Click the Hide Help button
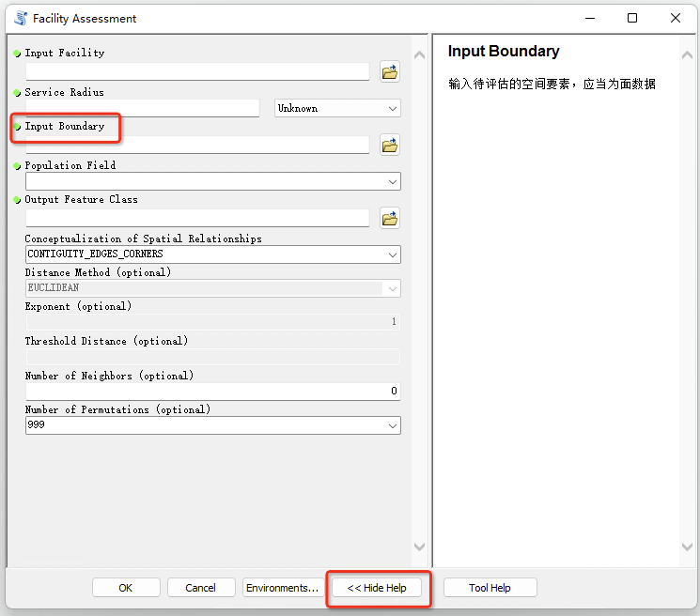 pyautogui.click(x=377, y=588)
